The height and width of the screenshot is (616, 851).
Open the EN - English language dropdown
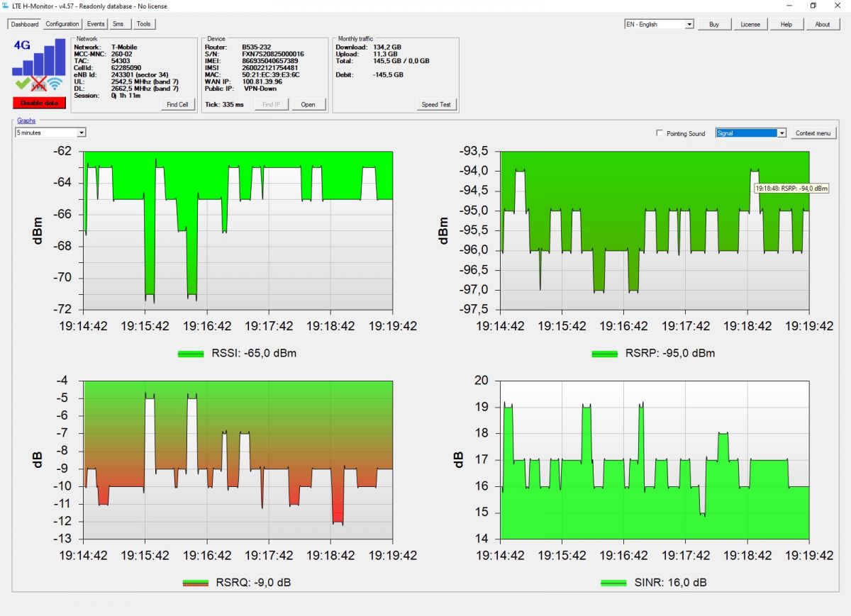pyautogui.click(x=659, y=24)
